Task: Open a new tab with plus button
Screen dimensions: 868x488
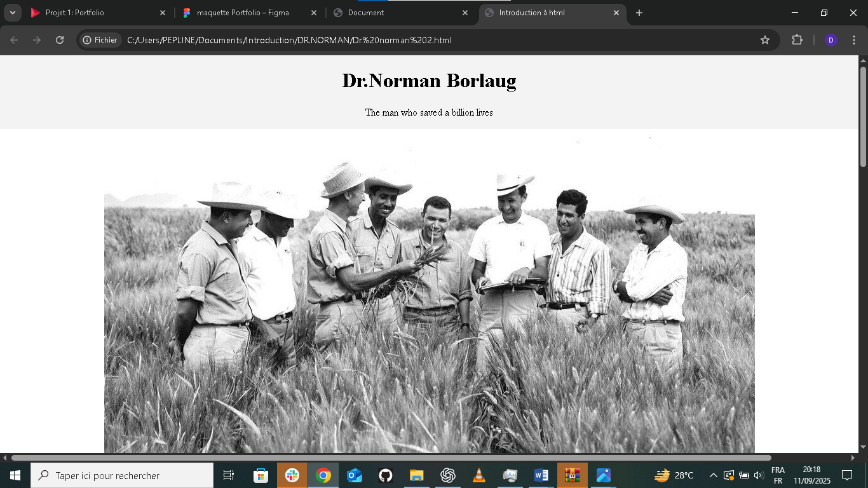Action: pyautogui.click(x=639, y=13)
